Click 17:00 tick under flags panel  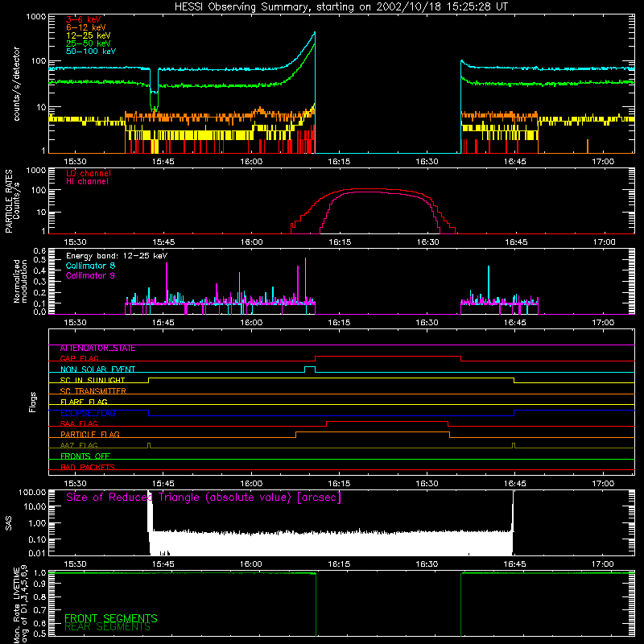tap(603, 484)
